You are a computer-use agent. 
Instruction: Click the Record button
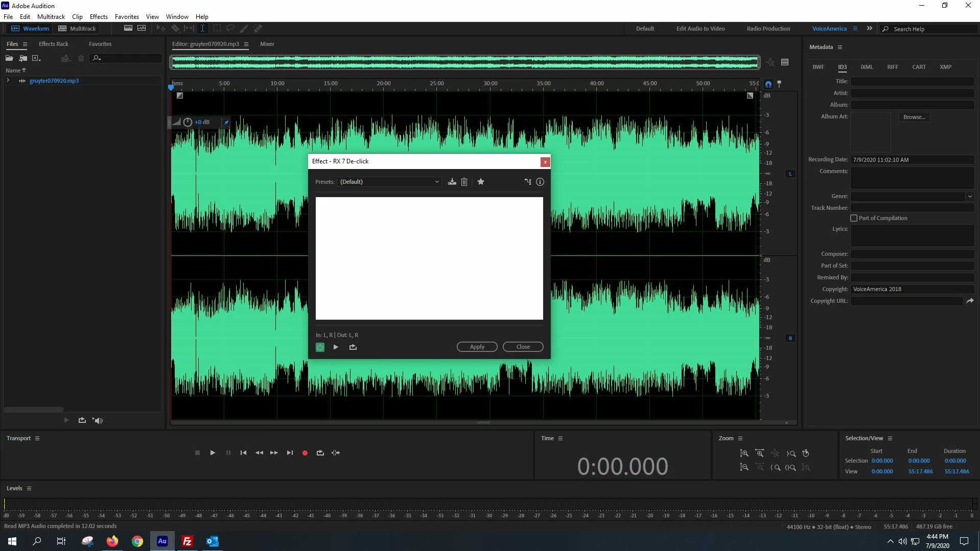click(305, 453)
